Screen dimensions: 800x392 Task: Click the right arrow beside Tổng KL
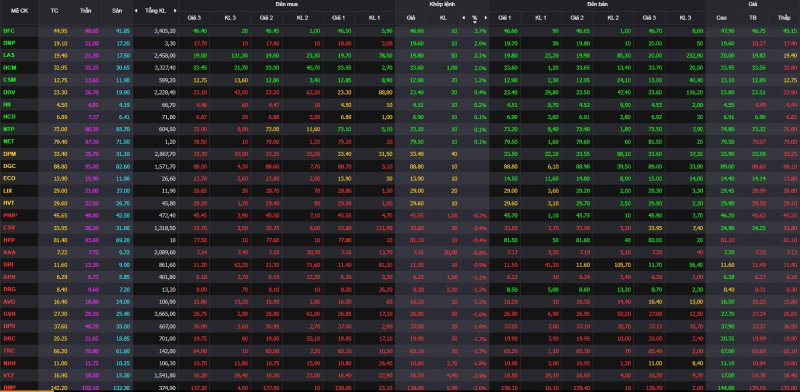pyautogui.click(x=175, y=10)
